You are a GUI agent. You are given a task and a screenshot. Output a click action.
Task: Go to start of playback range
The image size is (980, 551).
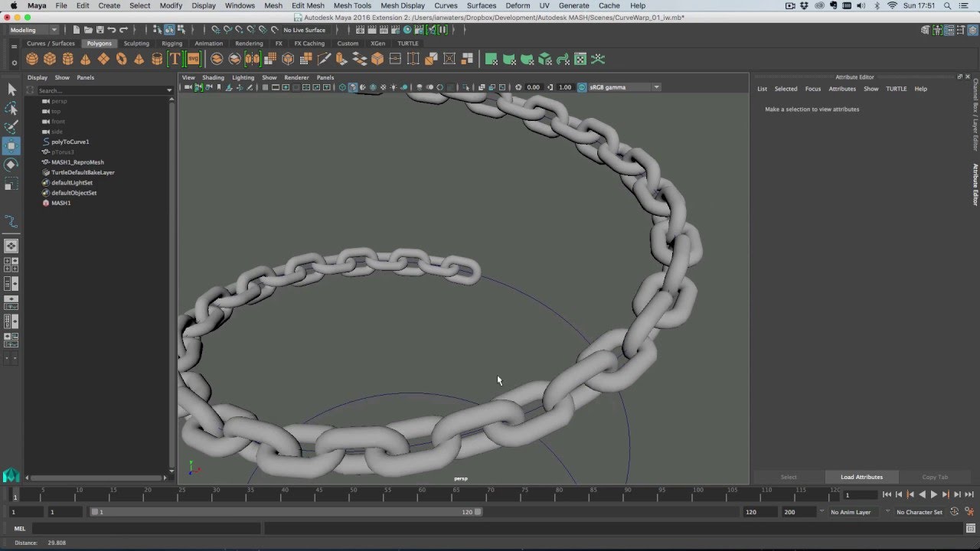[x=887, y=495]
